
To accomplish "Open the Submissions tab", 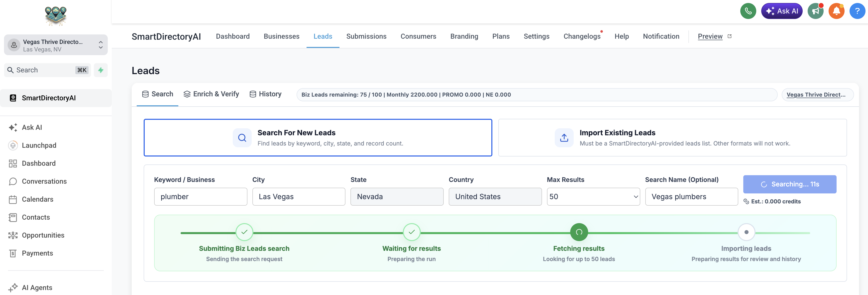I will click(x=366, y=36).
